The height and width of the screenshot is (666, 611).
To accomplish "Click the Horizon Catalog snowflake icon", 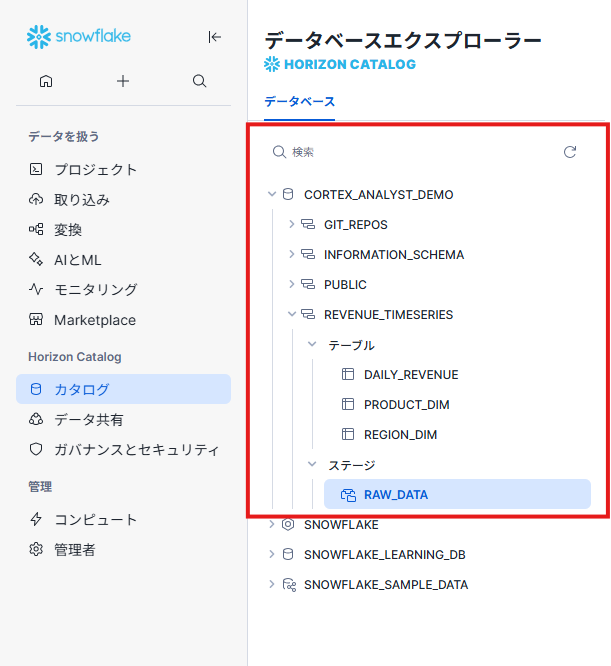I will tap(272, 64).
